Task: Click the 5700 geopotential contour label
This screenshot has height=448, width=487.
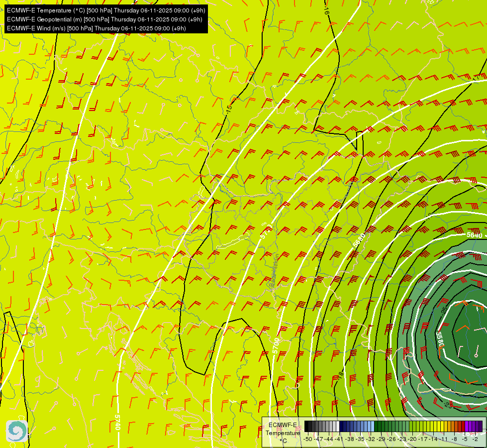Action: point(276,346)
